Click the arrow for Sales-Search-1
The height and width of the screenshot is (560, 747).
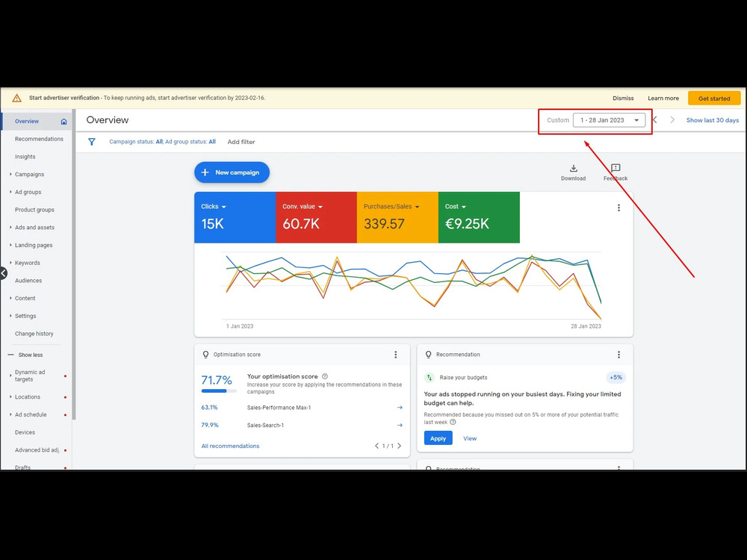(x=400, y=426)
